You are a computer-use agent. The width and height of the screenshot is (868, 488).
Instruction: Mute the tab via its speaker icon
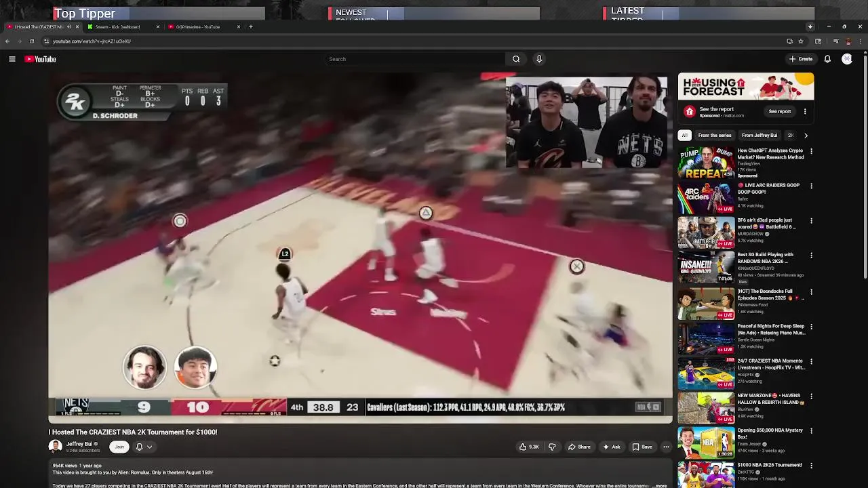pos(69,27)
